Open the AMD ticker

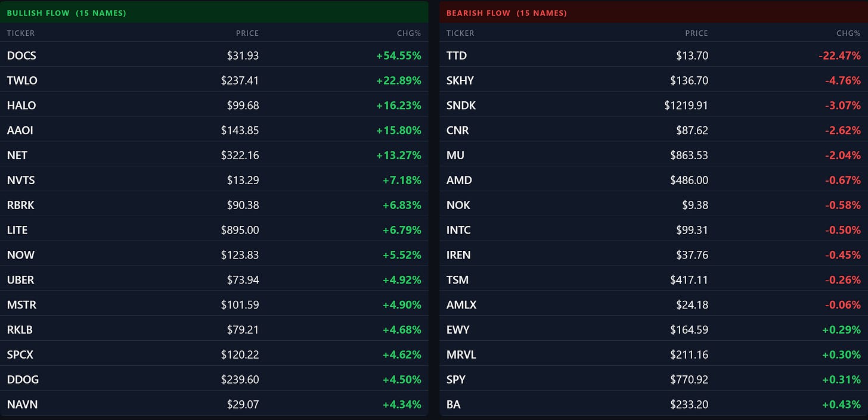point(459,180)
